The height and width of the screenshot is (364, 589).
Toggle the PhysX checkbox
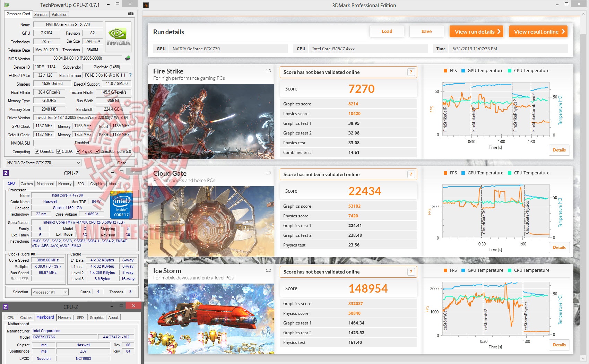coord(78,151)
